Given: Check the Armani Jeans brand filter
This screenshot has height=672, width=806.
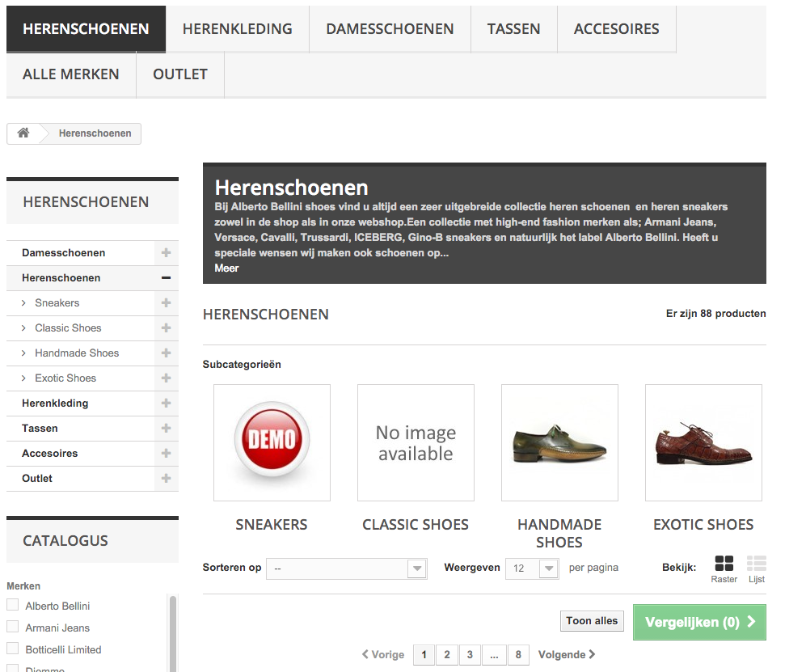Looking at the screenshot, I should click(12, 626).
